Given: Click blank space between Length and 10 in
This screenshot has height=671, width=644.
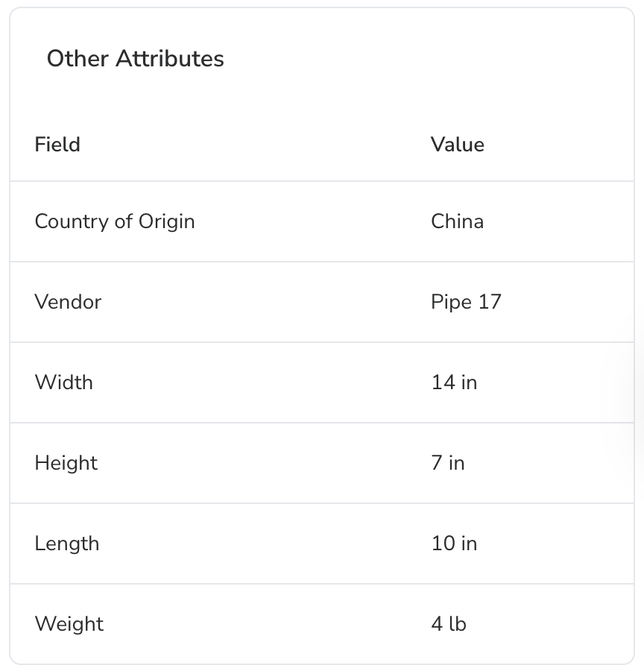Looking at the screenshot, I should click(261, 544).
